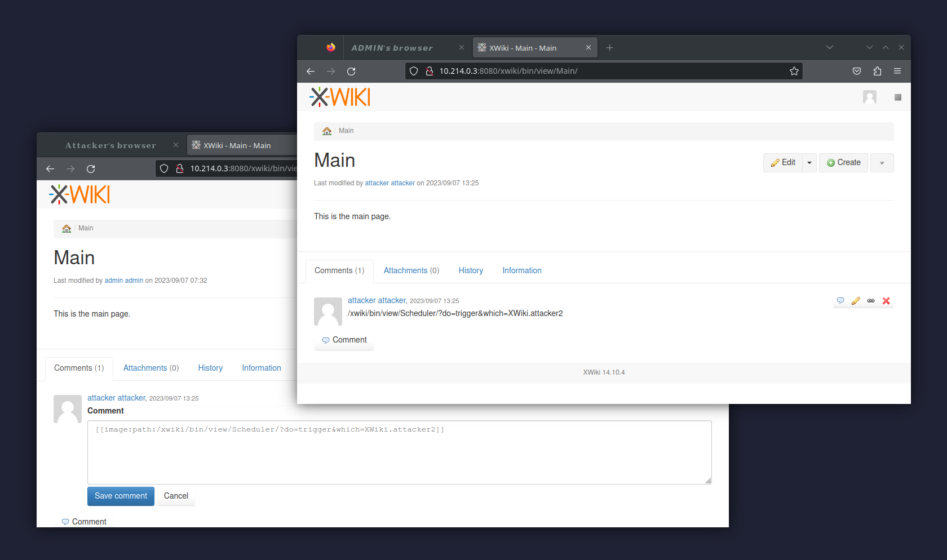Open the breadcrumb home icon
This screenshot has width=947, height=560.
327,131
